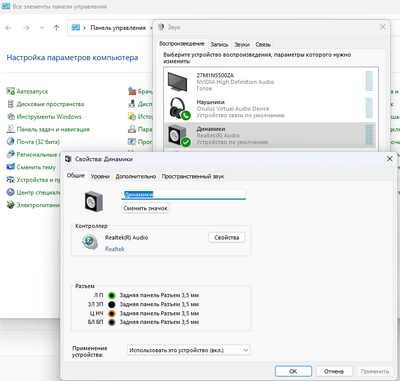Select the Динамики speaker icon in Звук list
This screenshot has width=400, height=381.
(179, 135)
